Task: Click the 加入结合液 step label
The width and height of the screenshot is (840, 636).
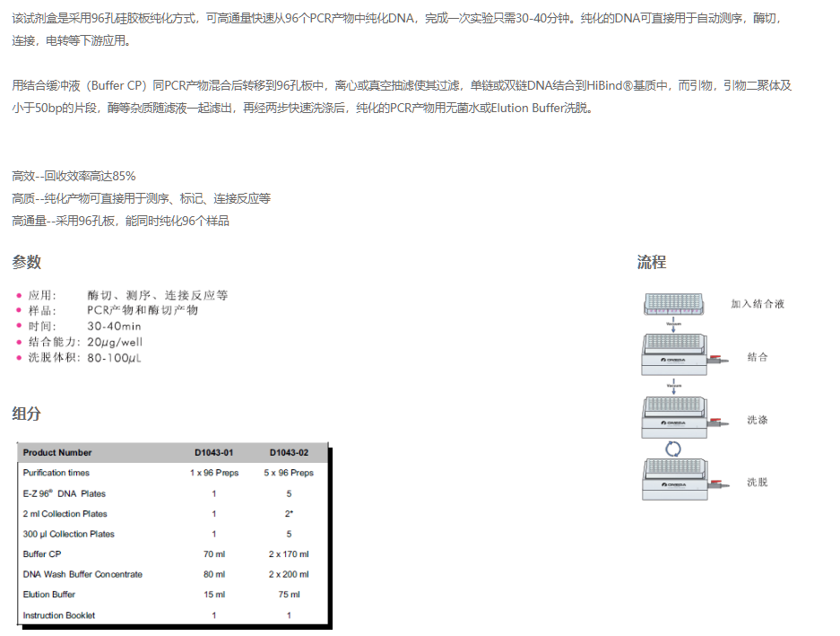Action: 758,304
